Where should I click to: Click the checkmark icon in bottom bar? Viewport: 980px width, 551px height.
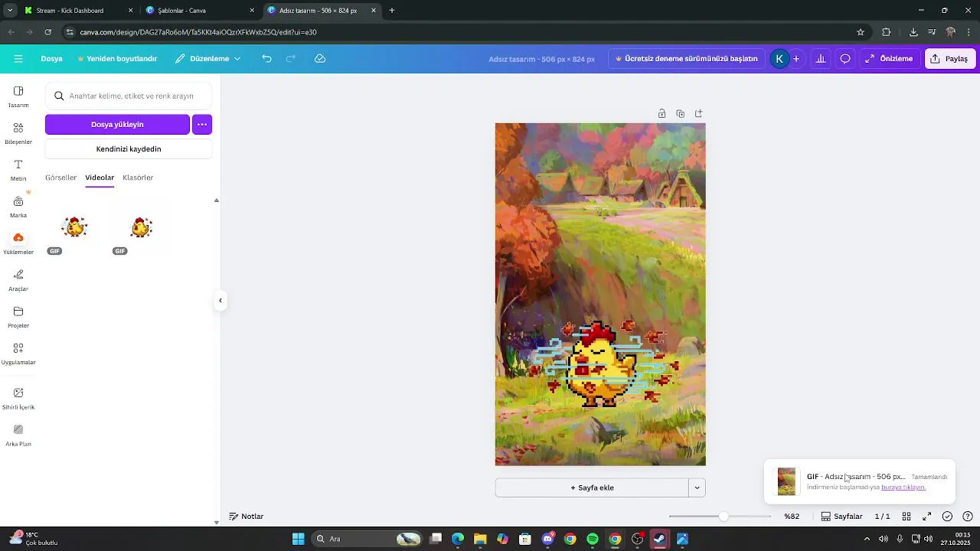click(x=947, y=517)
